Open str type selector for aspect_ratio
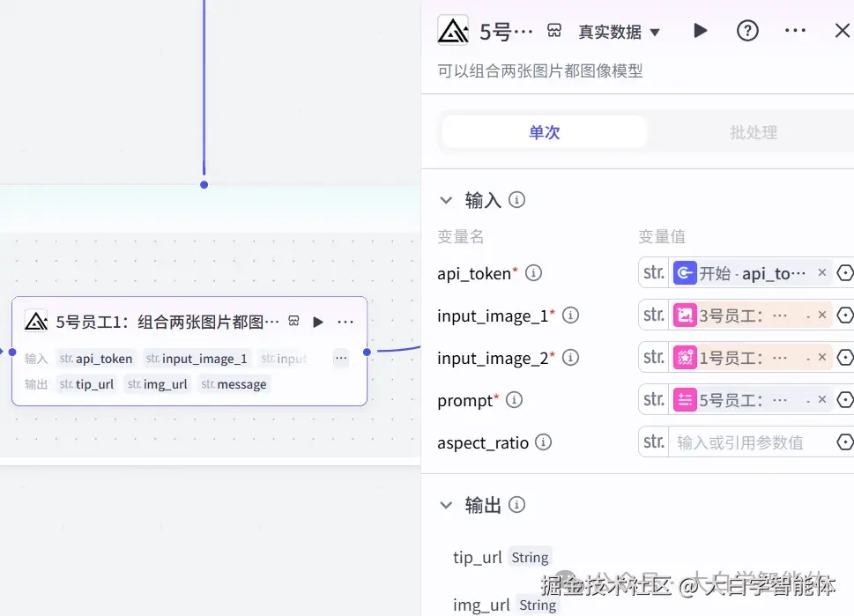The image size is (854, 616). click(654, 442)
